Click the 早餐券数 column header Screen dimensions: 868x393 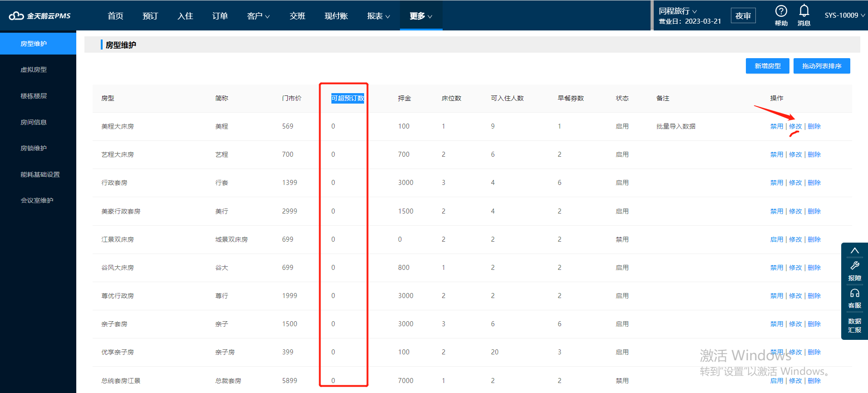tap(571, 98)
